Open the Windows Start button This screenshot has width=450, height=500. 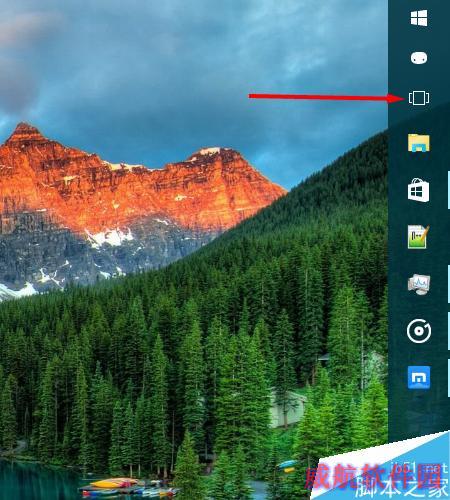coord(419,18)
